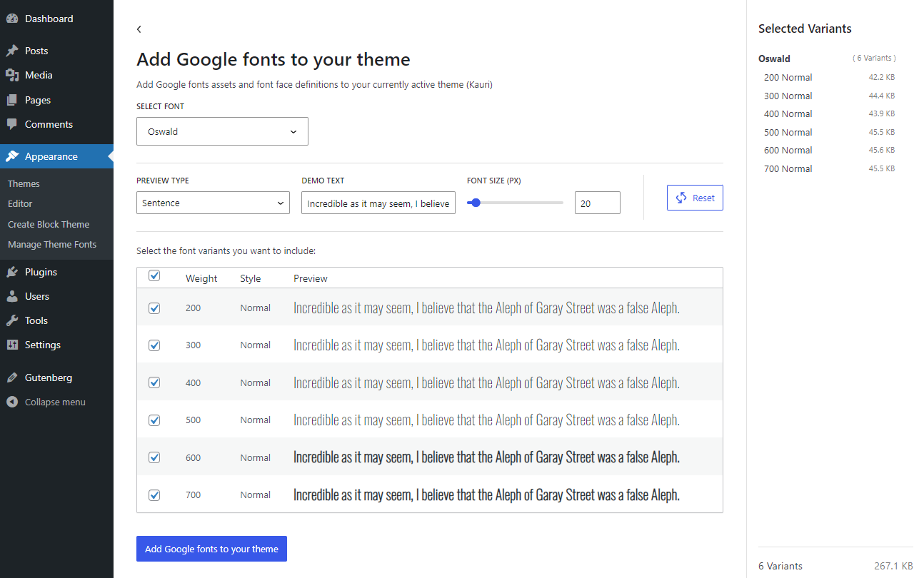Toggle the 600 weight variant checkbox
The width and height of the screenshot is (924, 578).
tap(154, 457)
